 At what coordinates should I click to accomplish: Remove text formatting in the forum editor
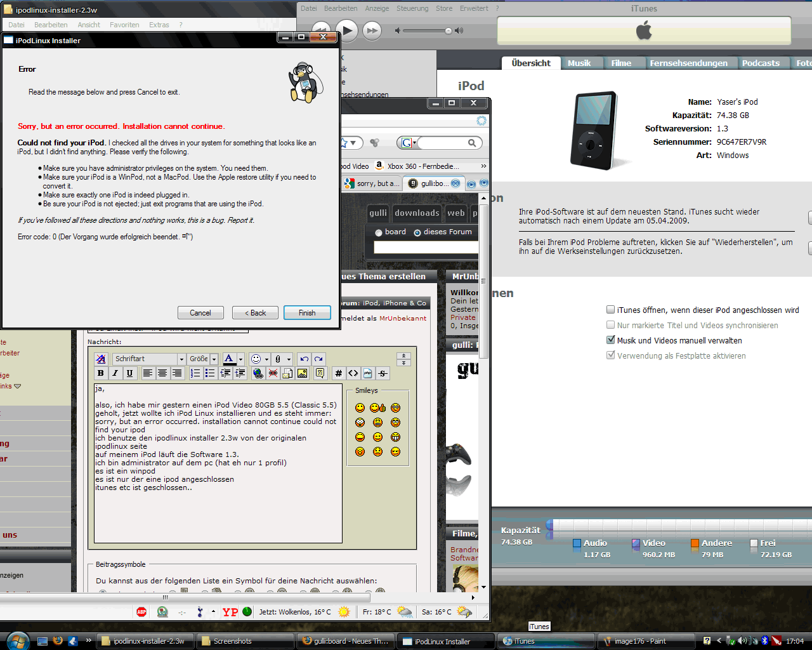101,359
